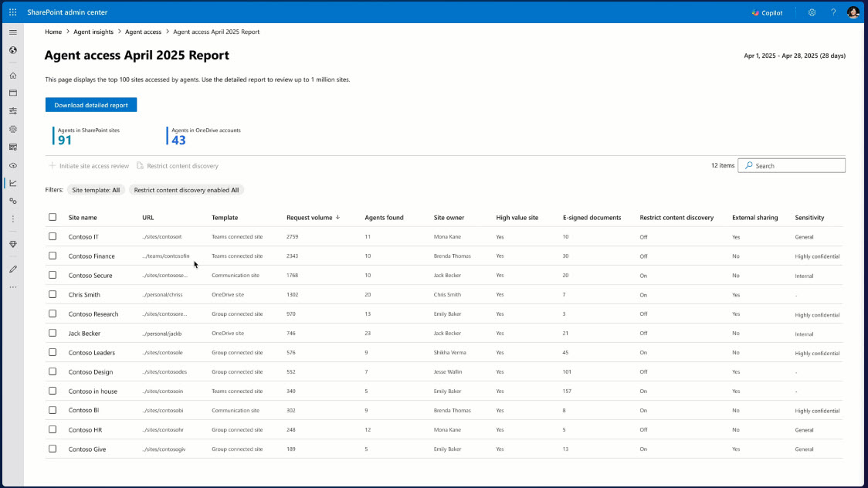Click into the Search box
The height and width of the screenshot is (488, 868).
tap(792, 165)
